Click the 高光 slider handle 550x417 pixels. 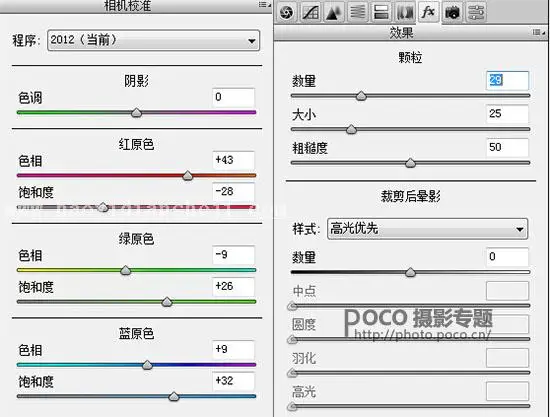293,406
